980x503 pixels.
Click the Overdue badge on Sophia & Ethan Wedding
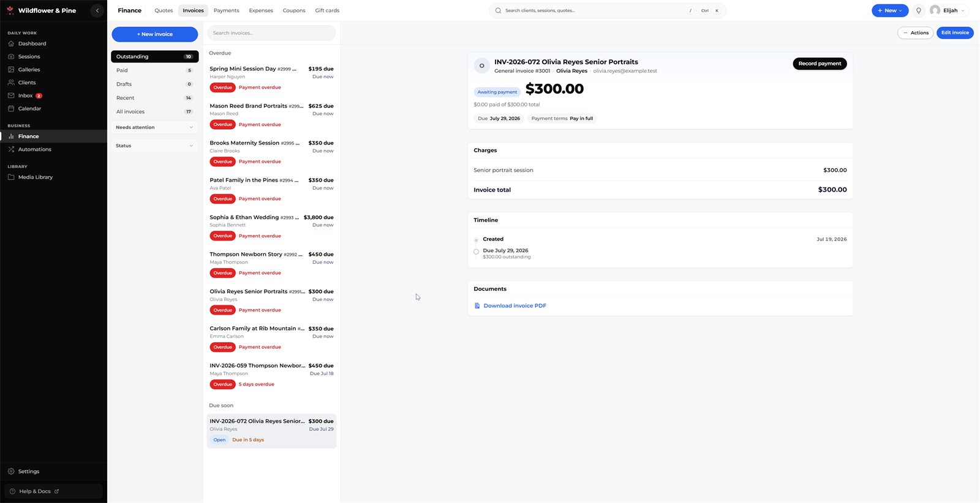(x=222, y=236)
